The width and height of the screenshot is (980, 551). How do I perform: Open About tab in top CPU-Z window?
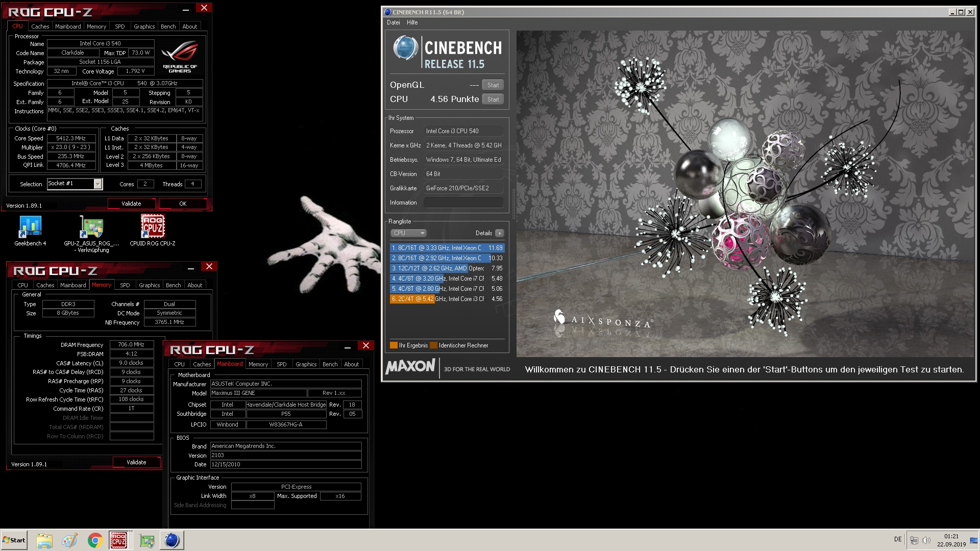(190, 27)
